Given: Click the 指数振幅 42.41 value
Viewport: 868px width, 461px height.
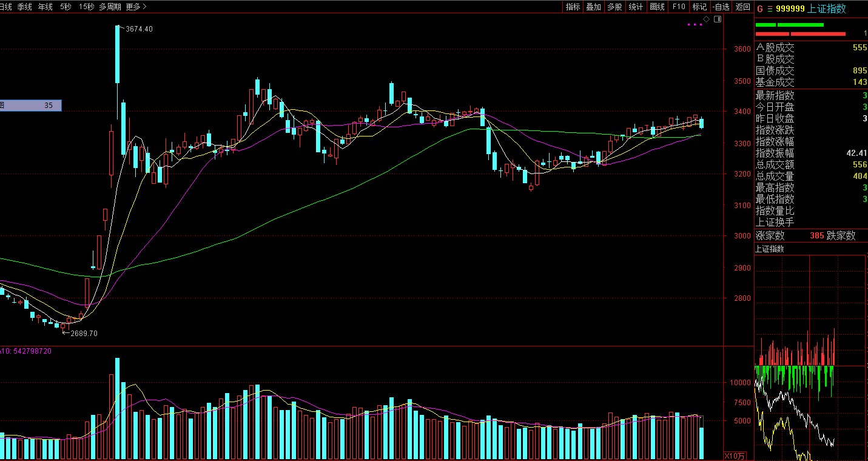Looking at the screenshot, I should click(856, 153).
